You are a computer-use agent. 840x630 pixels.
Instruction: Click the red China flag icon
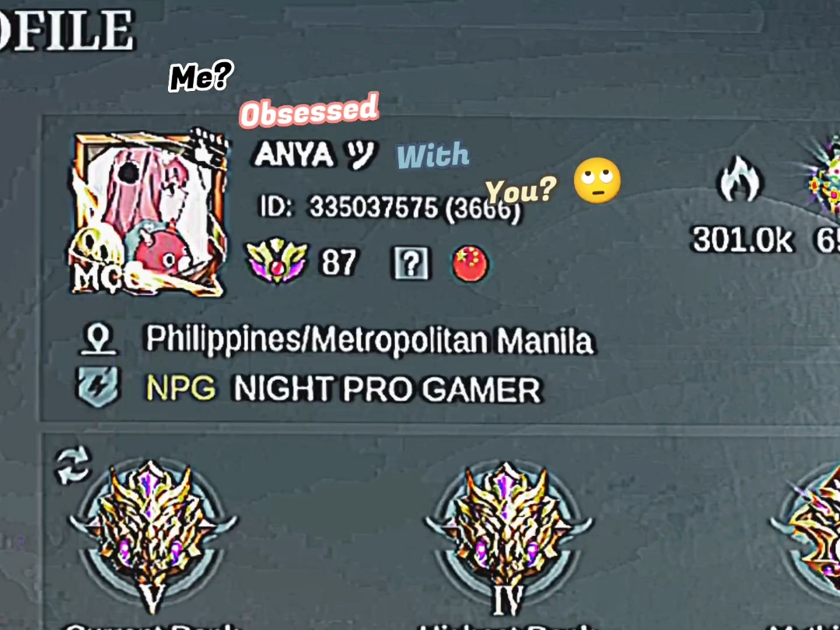coord(471,263)
